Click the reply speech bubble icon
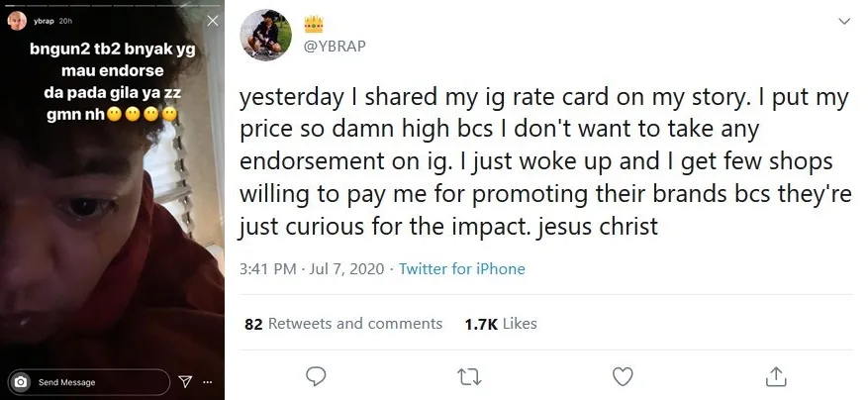This screenshot has width=868, height=400. (x=316, y=376)
